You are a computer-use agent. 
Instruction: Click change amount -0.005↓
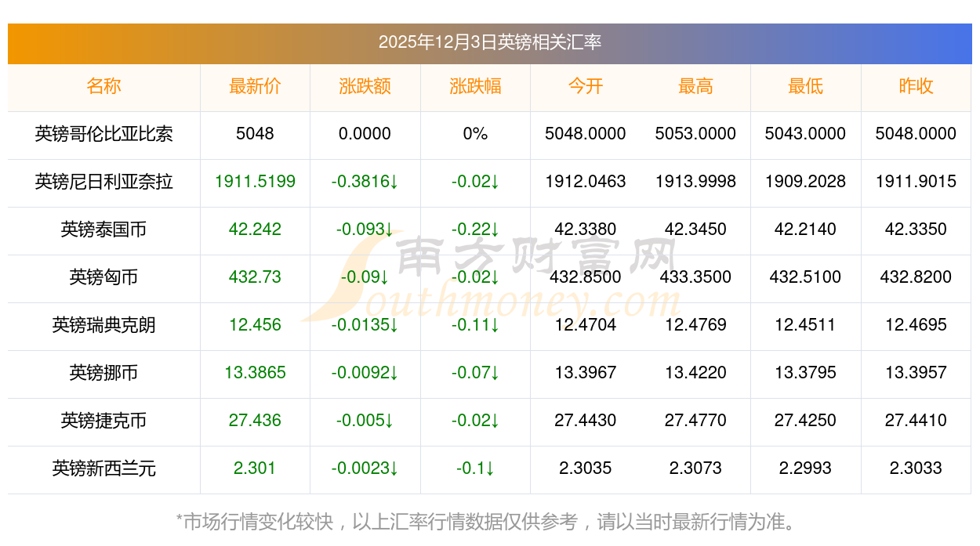(365, 421)
